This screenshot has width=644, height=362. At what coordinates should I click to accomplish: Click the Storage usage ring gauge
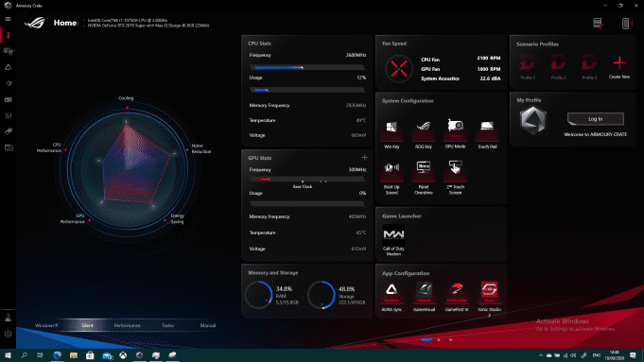(322, 295)
